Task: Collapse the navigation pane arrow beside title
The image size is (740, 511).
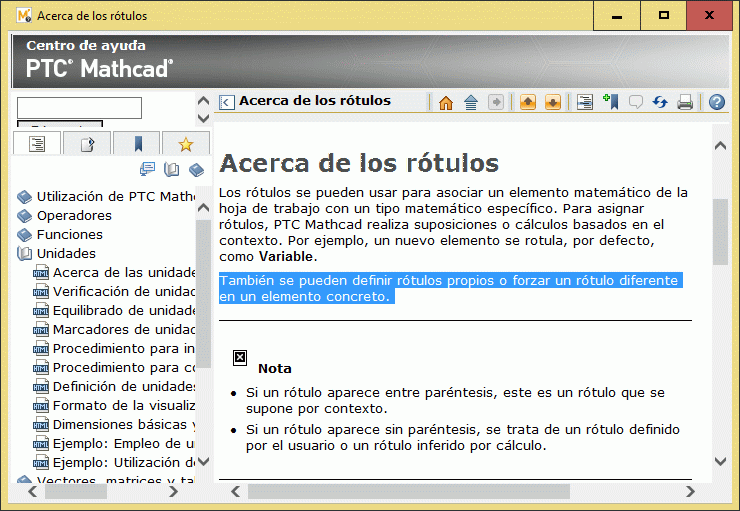Action: 227,102
